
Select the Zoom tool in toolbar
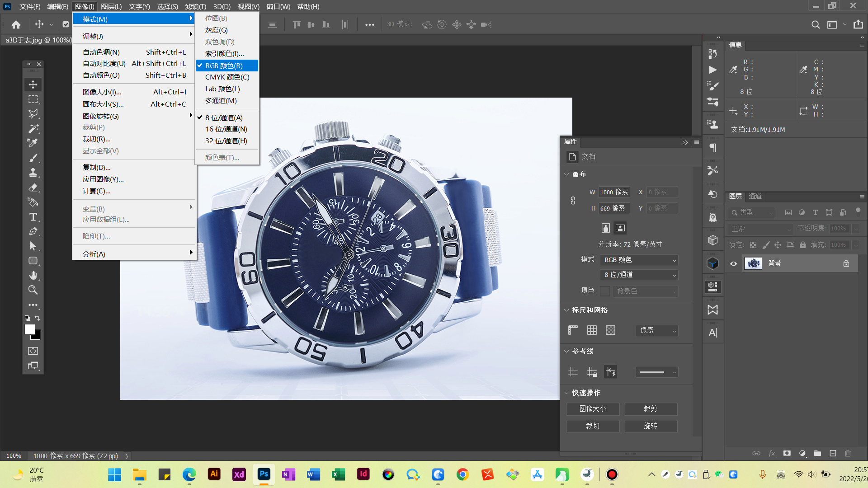point(33,290)
